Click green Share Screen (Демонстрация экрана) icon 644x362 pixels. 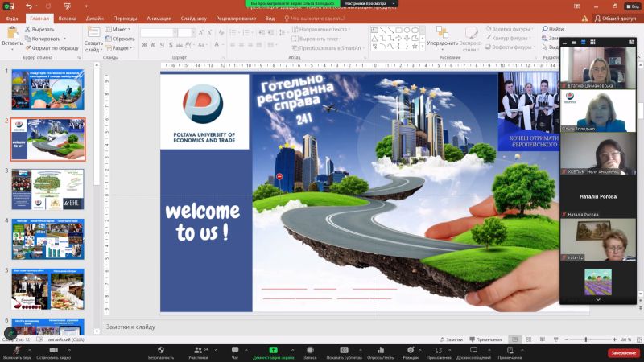click(x=273, y=350)
